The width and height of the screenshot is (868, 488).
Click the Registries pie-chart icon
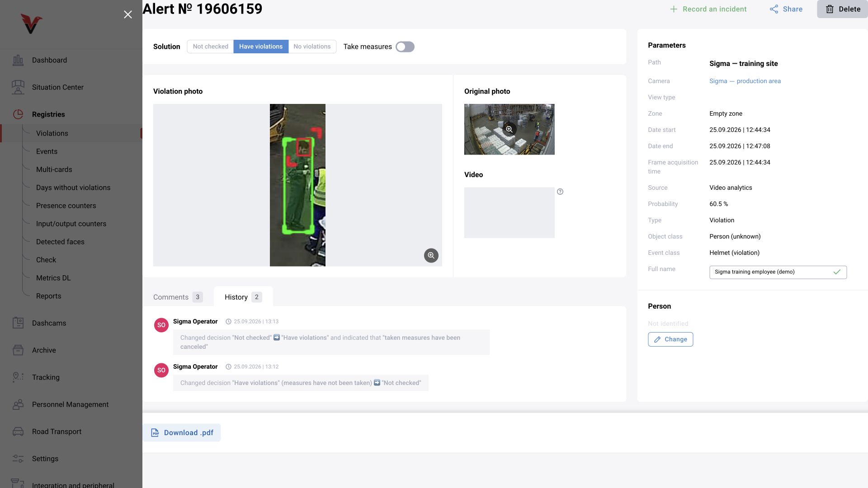[x=18, y=114]
